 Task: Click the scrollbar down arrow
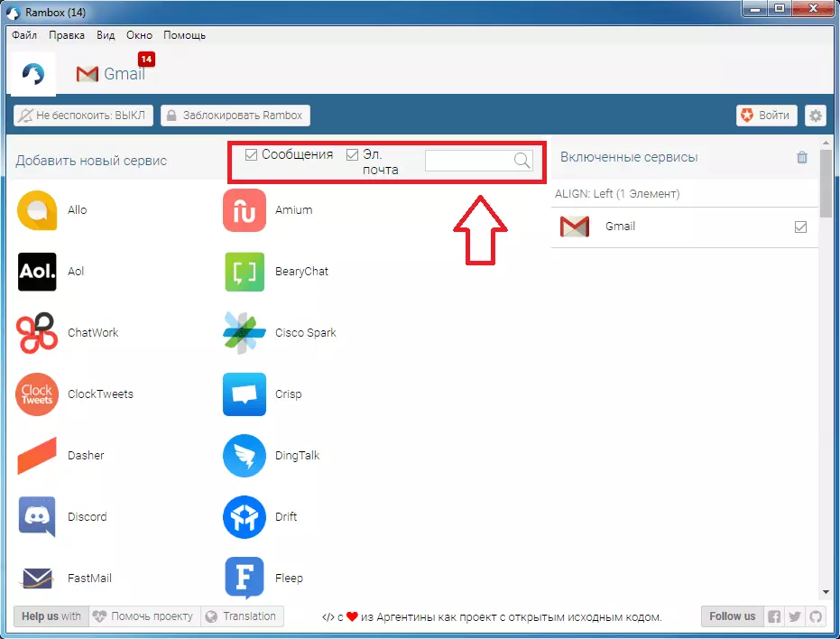[826, 592]
